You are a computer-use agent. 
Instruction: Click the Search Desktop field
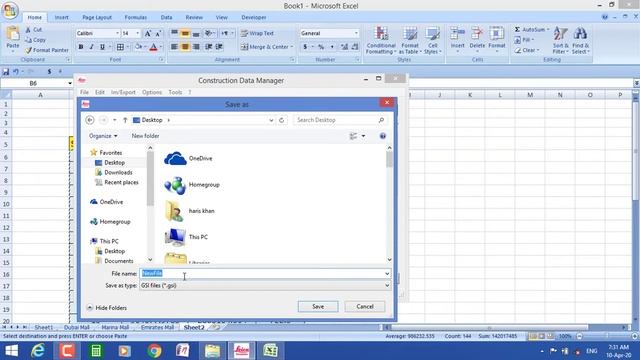point(340,120)
